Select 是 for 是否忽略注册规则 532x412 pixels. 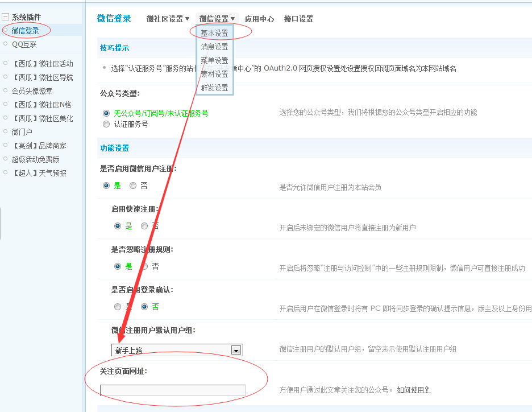(118, 266)
